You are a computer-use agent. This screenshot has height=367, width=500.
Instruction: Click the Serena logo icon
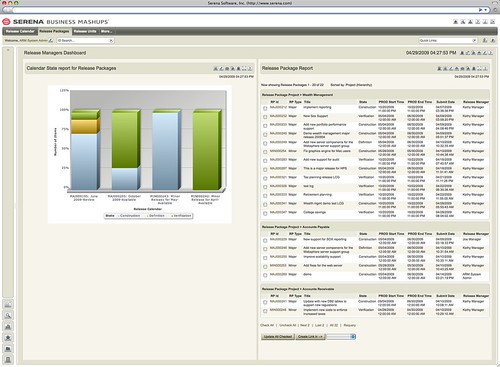(x=6, y=22)
